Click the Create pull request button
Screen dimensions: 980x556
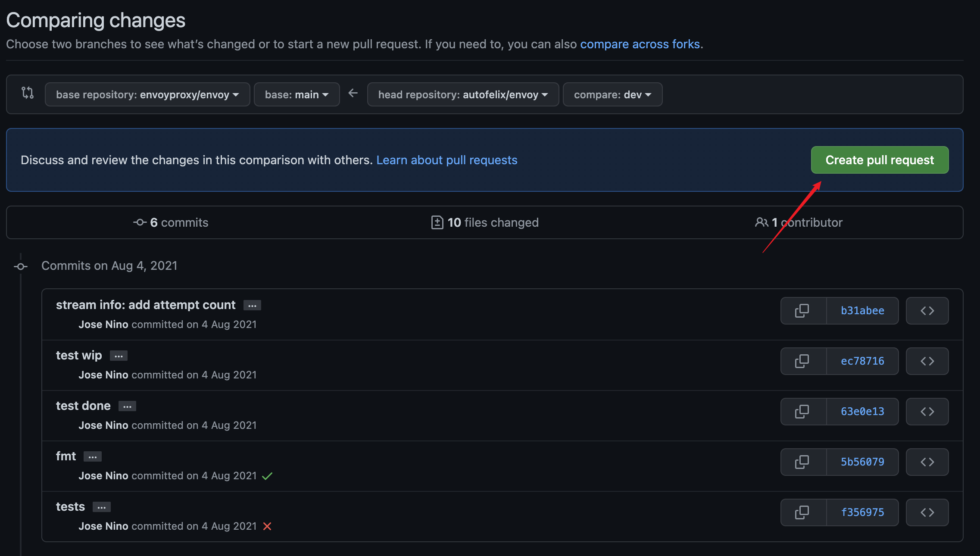(880, 160)
